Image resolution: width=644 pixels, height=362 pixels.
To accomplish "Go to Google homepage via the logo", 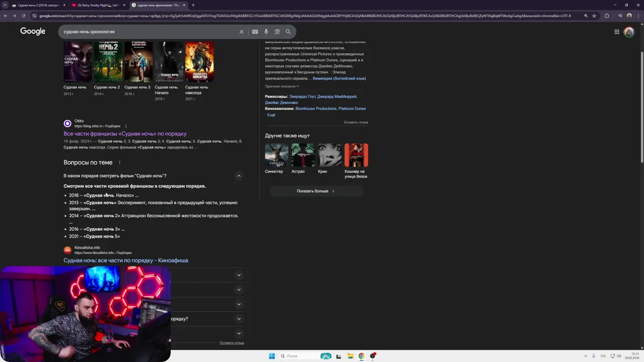I will 33,31.
